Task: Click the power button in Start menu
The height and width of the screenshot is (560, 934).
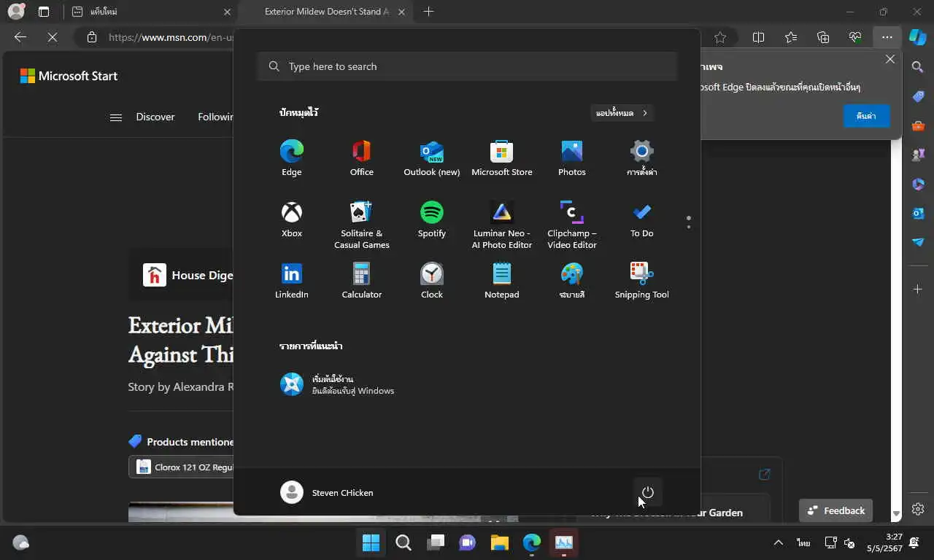Action: 647,492
